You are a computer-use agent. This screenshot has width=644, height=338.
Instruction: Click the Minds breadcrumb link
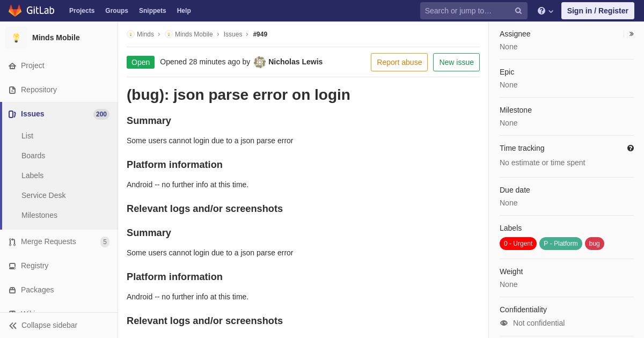(x=145, y=34)
